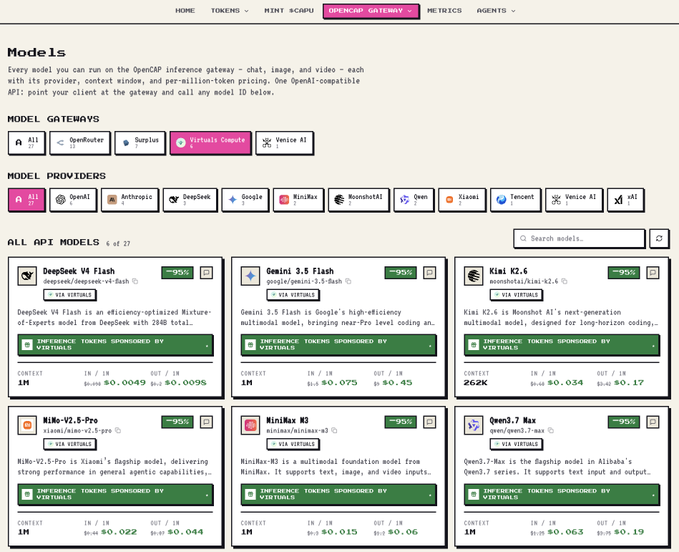Click the MiMo-V2.5-Pro logo icon

27,425
